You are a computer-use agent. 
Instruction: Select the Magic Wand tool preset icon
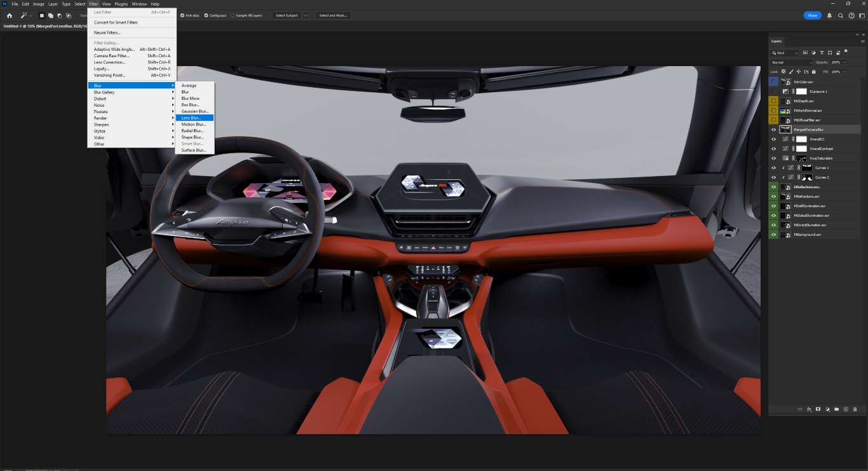[24, 15]
